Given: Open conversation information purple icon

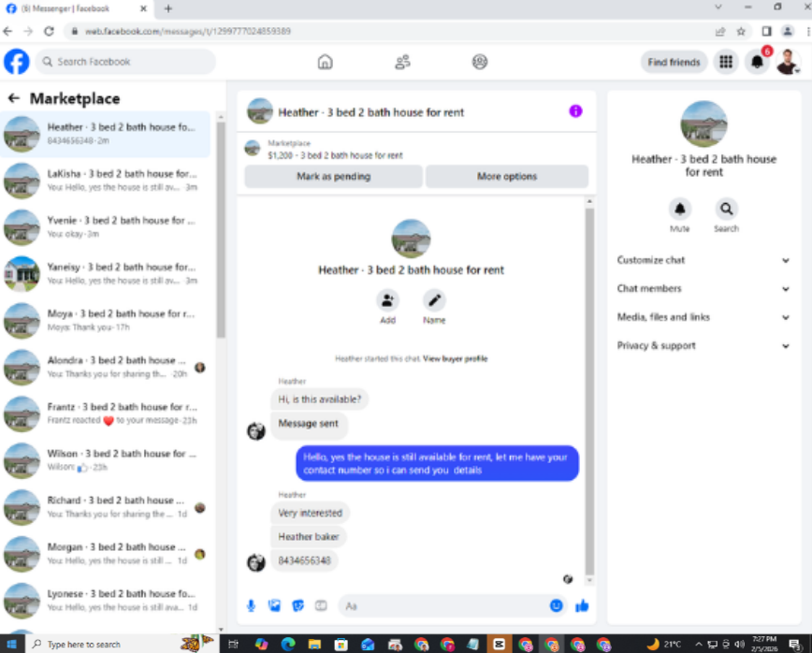Looking at the screenshot, I should pyautogui.click(x=575, y=110).
